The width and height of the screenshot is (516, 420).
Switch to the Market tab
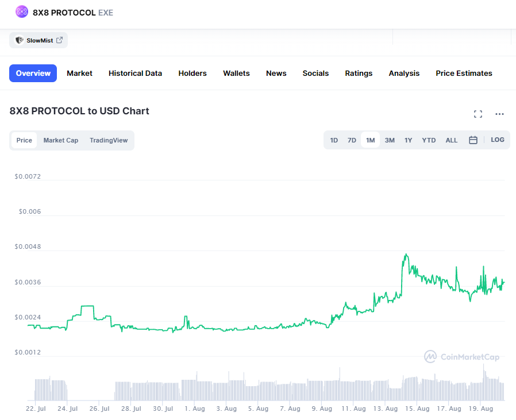coord(79,73)
